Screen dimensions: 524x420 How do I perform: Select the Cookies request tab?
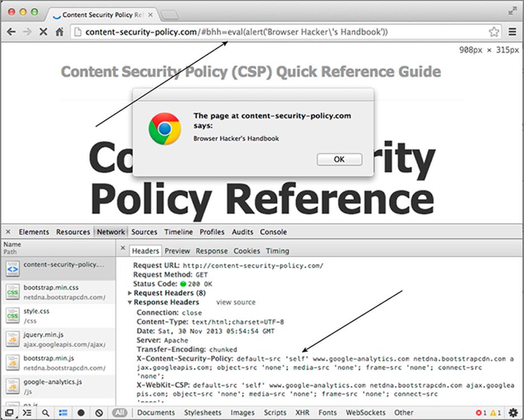coord(247,251)
